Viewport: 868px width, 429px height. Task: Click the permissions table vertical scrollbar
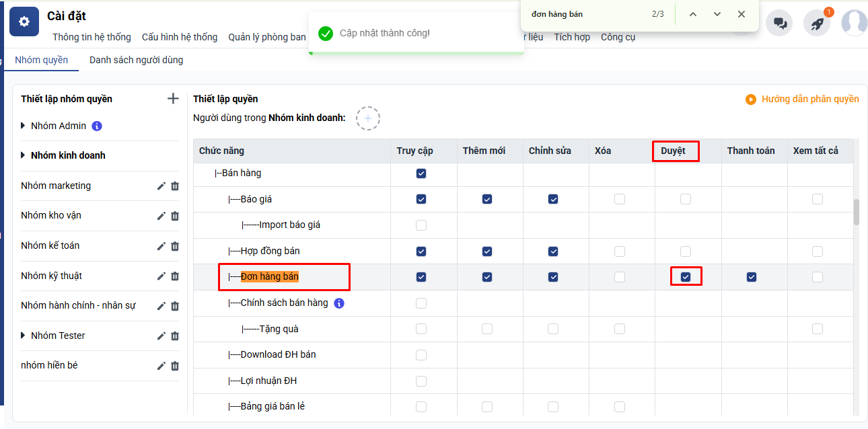[857, 212]
